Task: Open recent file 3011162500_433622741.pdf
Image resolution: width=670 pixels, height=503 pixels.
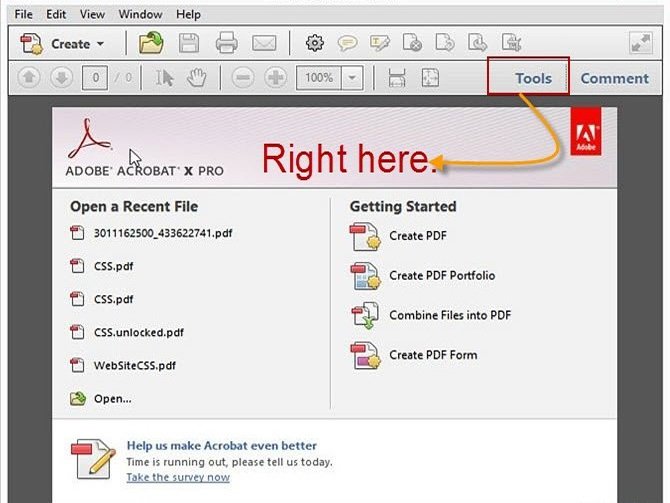Action: [x=163, y=233]
